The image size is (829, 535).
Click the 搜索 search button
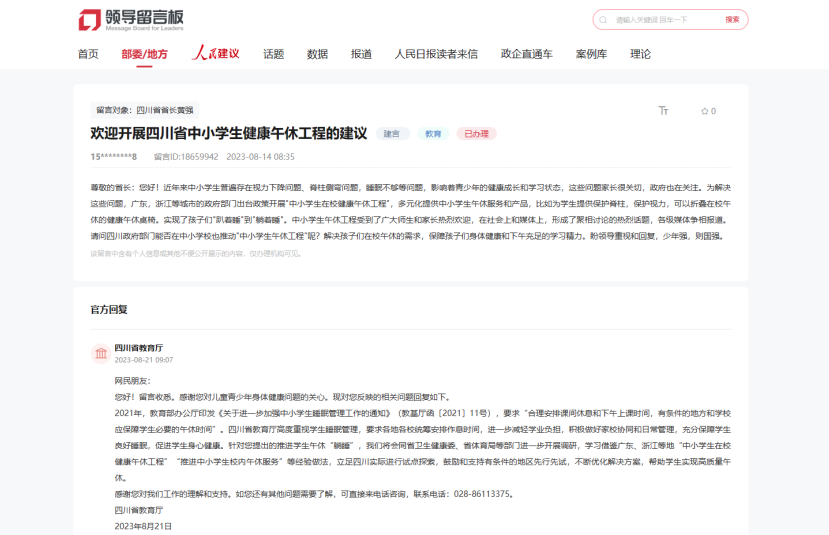point(732,20)
